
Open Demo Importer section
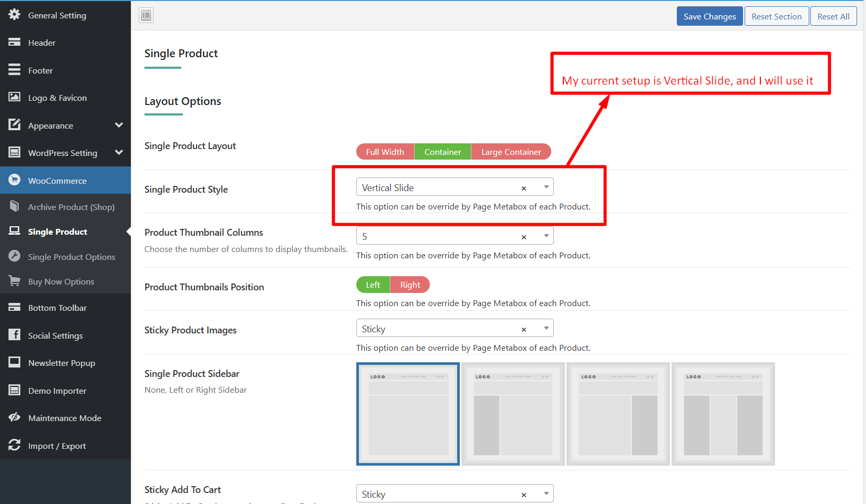point(65,391)
